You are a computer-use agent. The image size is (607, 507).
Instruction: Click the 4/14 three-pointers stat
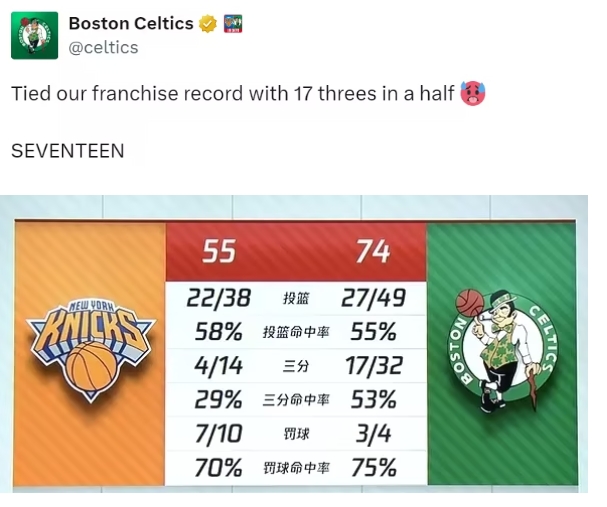click(x=219, y=366)
